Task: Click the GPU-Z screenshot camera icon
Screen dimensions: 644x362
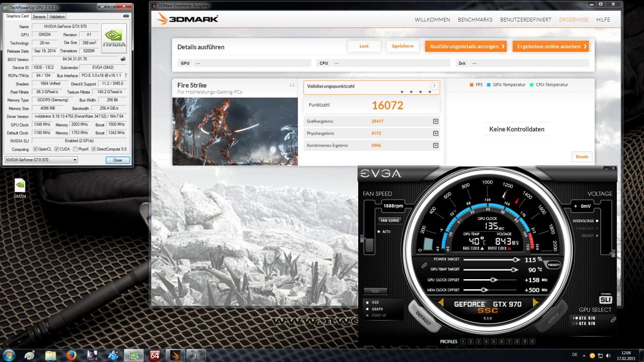Action: click(126, 16)
